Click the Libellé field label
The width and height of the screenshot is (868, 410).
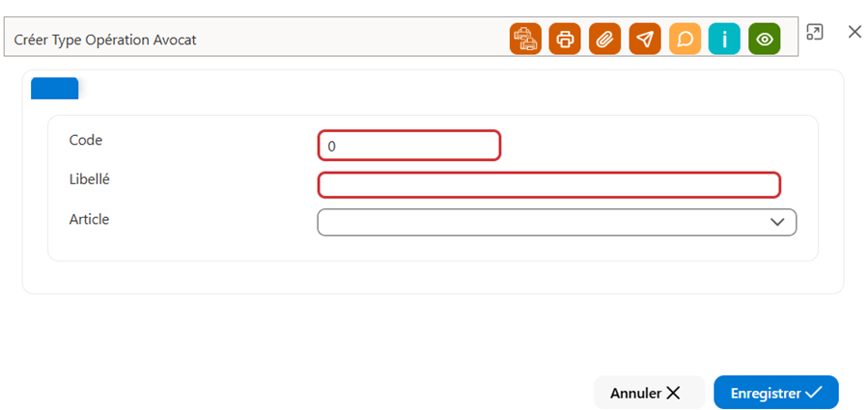pos(89,179)
